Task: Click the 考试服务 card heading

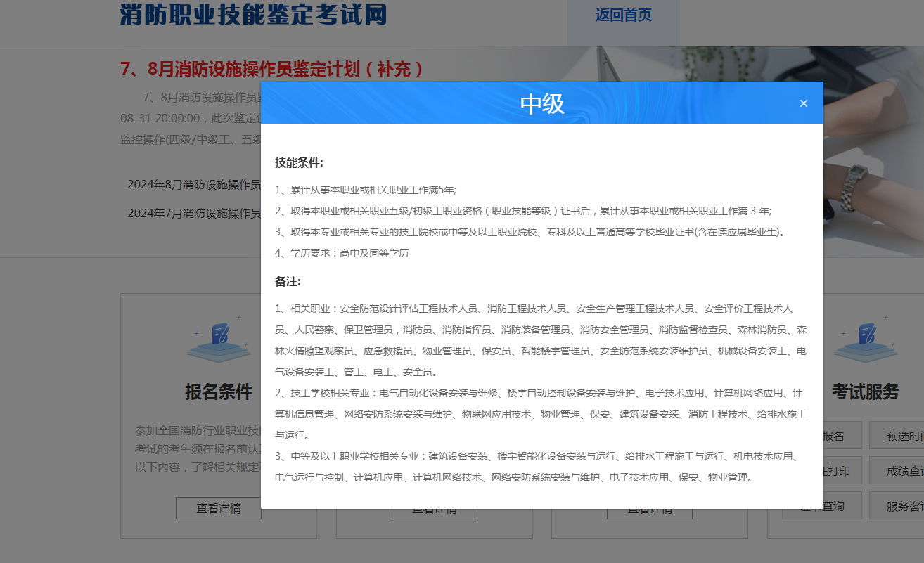Action: click(865, 391)
